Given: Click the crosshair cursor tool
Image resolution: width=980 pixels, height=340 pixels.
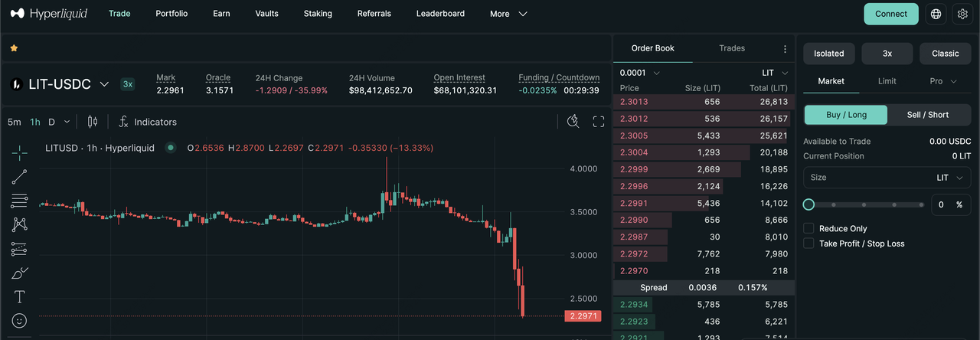Looking at the screenshot, I should [20, 153].
